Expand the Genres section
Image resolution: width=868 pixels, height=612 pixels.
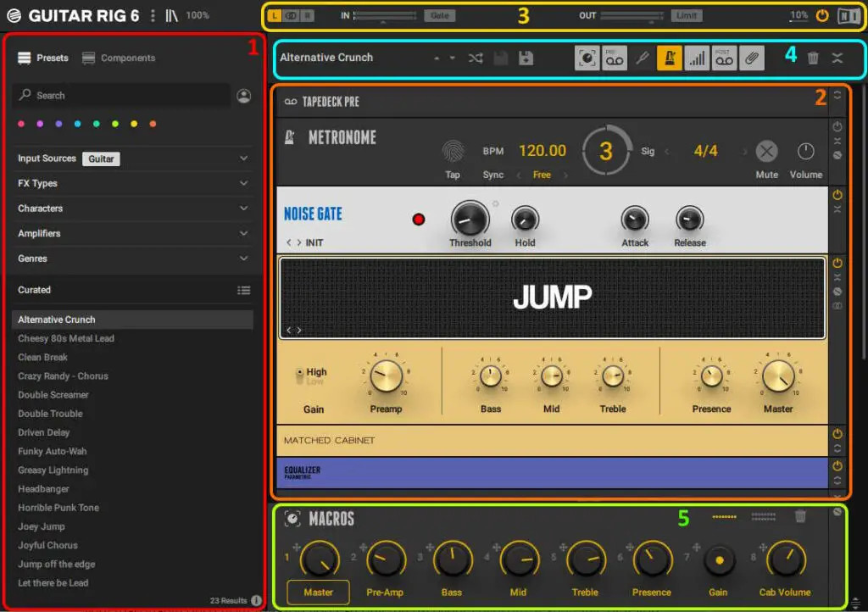(243, 259)
